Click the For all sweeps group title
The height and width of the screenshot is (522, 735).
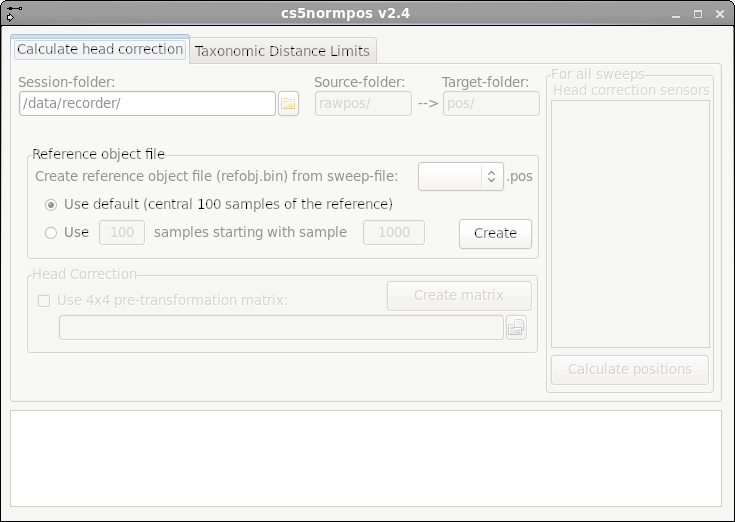click(x=598, y=74)
